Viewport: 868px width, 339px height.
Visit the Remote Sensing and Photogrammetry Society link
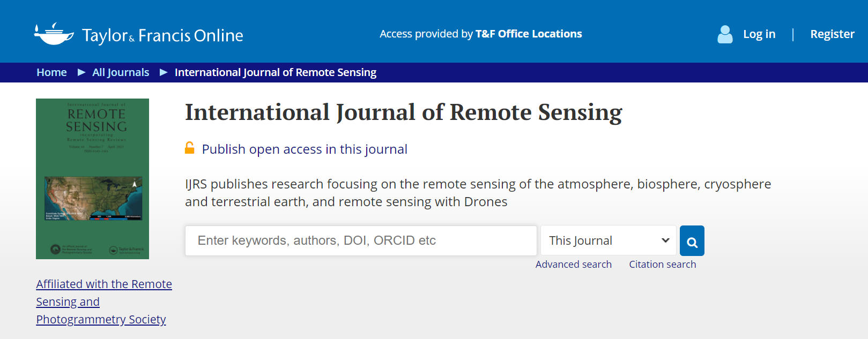point(103,302)
